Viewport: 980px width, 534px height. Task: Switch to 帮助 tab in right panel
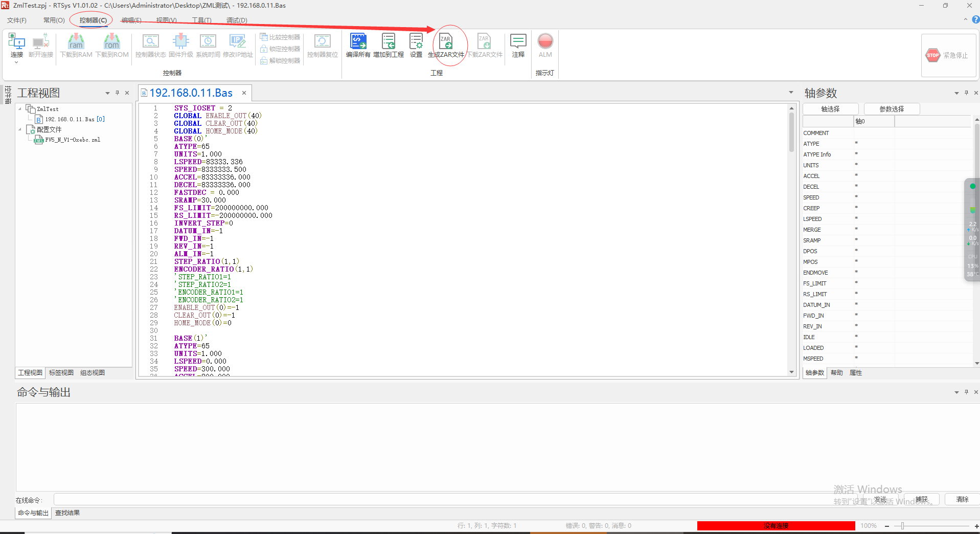coord(837,373)
